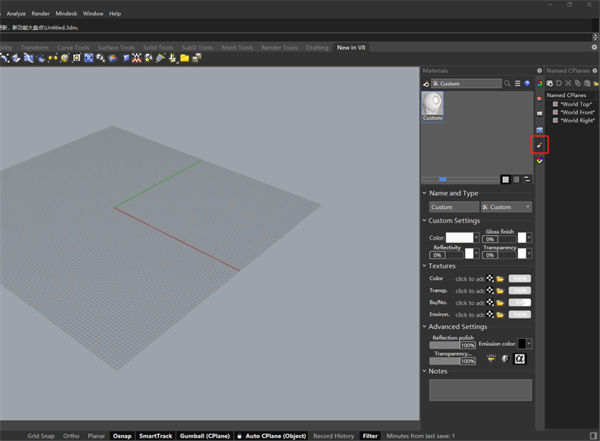Image resolution: width=600 pixels, height=441 pixels.
Task: Open the Render menu
Action: (41, 13)
